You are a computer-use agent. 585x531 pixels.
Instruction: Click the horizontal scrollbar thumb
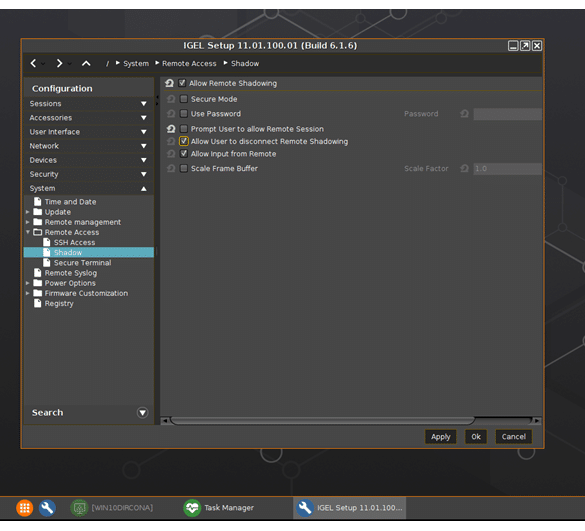[x=322, y=421]
